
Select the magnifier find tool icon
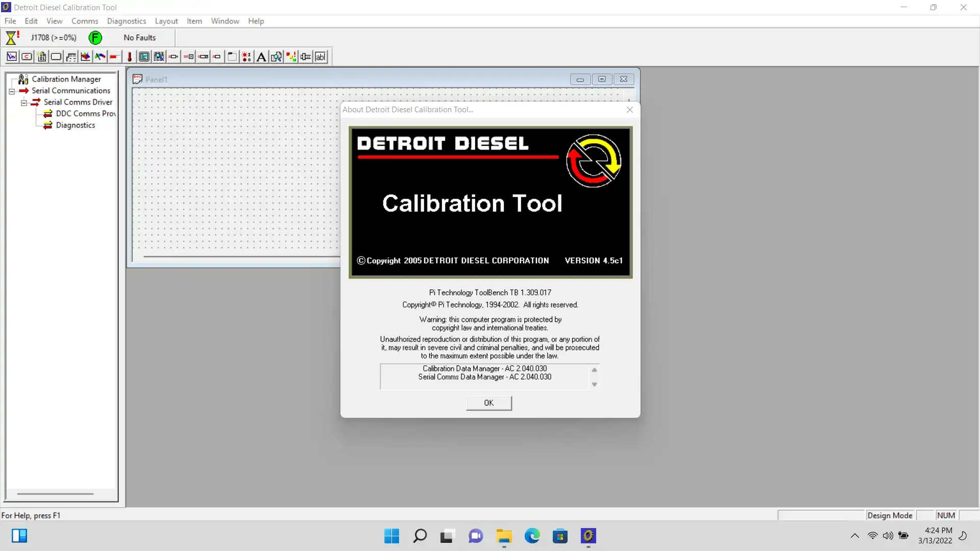coord(276,57)
